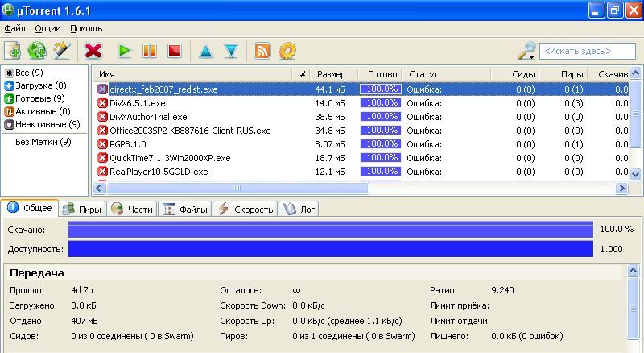Open the Помощь menu
Viewport: 644px width, 353px height.
86,28
